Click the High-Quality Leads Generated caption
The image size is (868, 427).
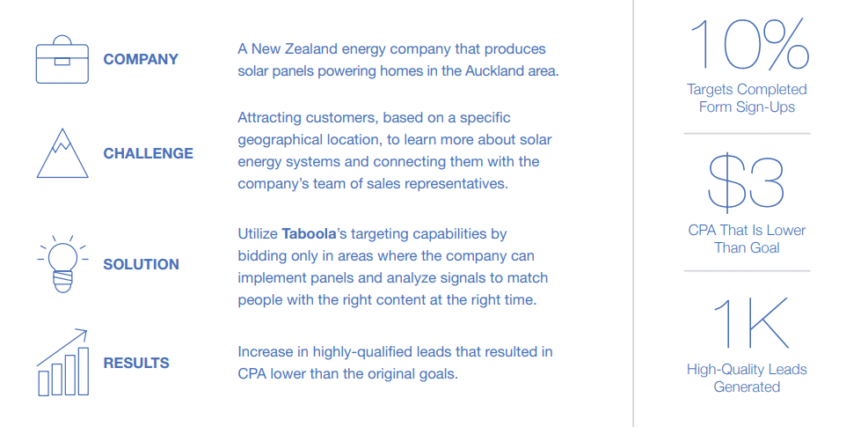(747, 378)
